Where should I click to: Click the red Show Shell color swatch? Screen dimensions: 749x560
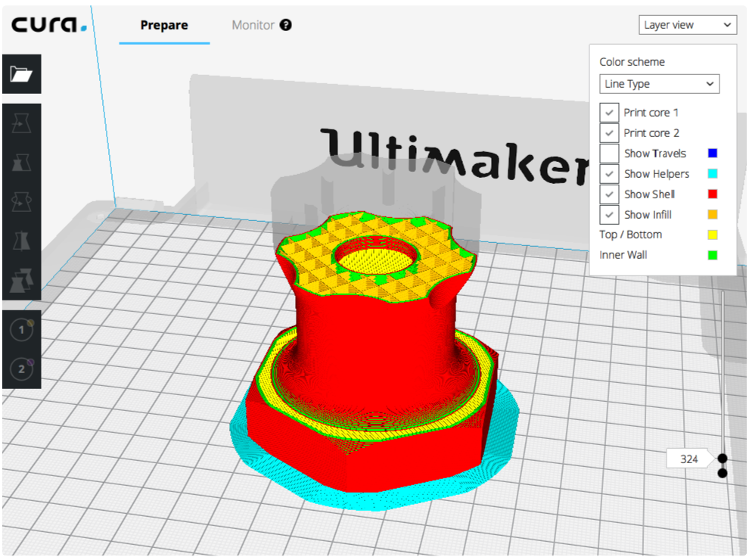713,194
